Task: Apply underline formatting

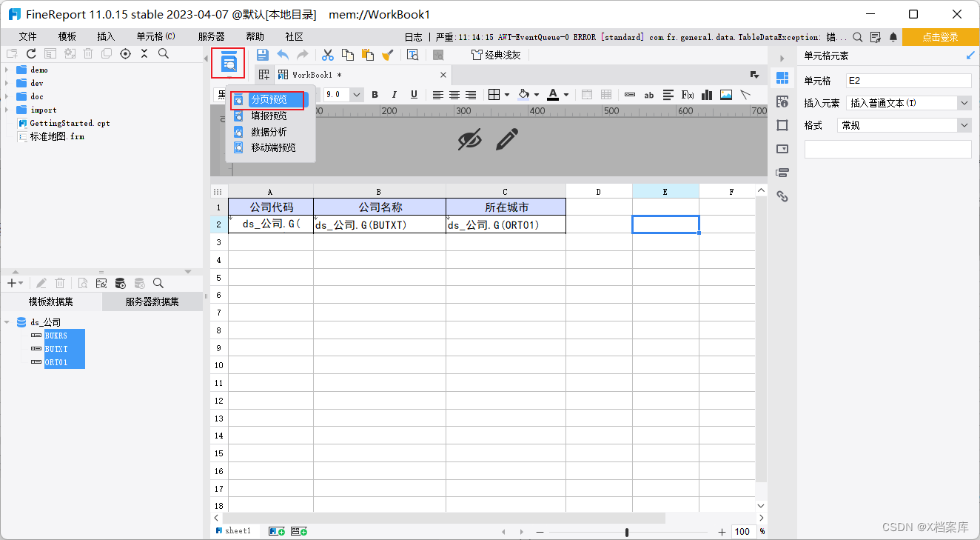Action: 414,94
